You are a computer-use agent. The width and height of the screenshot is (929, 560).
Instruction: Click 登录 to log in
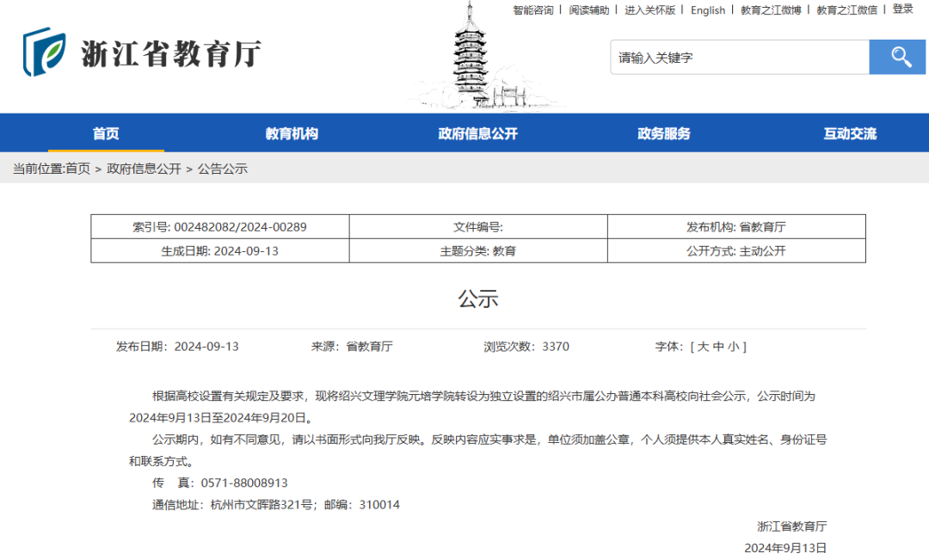click(x=903, y=10)
